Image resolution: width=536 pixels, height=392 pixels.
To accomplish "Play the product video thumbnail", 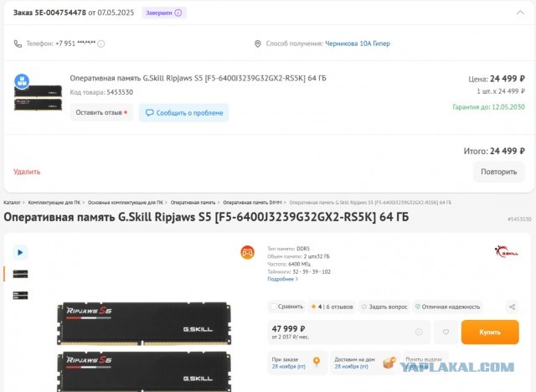I will click(x=20, y=253).
